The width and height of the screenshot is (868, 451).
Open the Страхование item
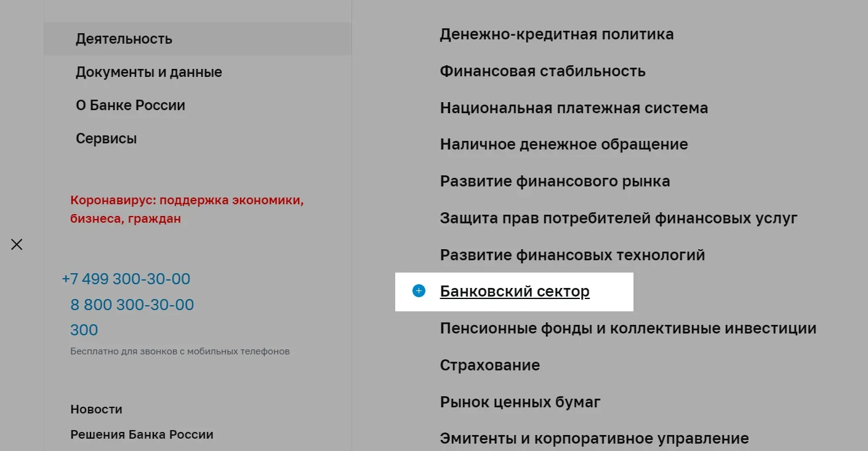[x=490, y=365]
